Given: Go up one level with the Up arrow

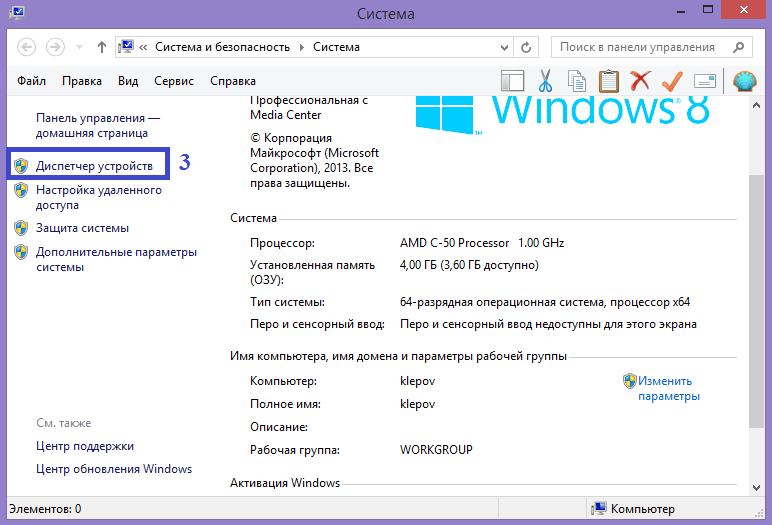Looking at the screenshot, I should [101, 47].
